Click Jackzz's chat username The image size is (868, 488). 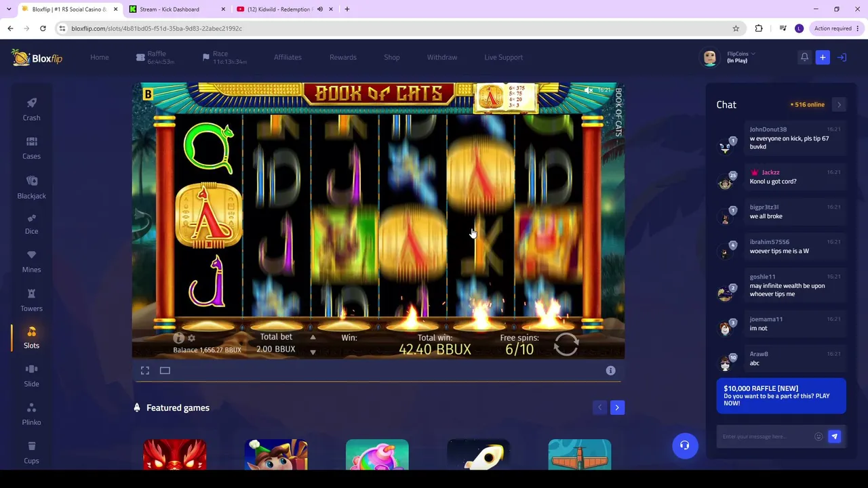(771, 173)
